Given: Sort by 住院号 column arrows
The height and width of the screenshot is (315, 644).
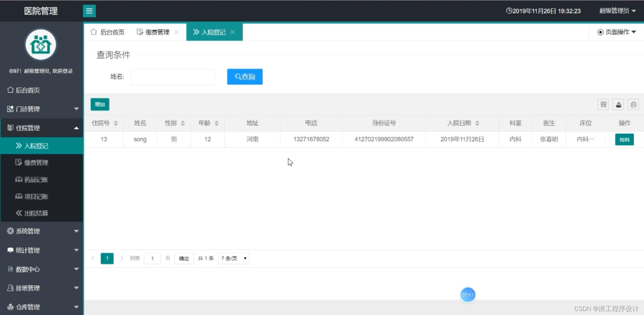Looking at the screenshot, I should (116, 123).
